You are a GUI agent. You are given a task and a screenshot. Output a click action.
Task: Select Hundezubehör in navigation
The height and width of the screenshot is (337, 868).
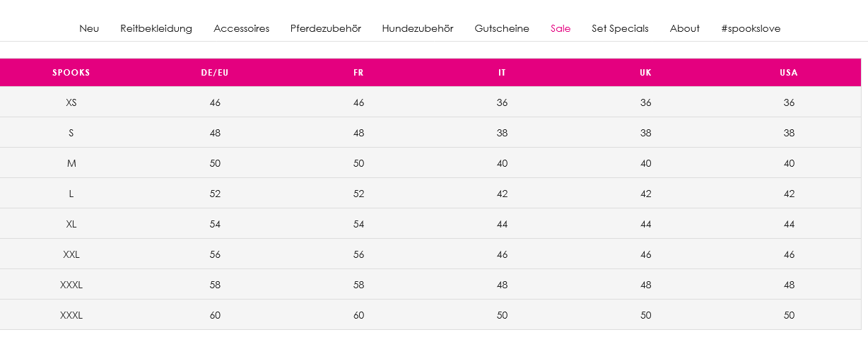[x=418, y=28]
